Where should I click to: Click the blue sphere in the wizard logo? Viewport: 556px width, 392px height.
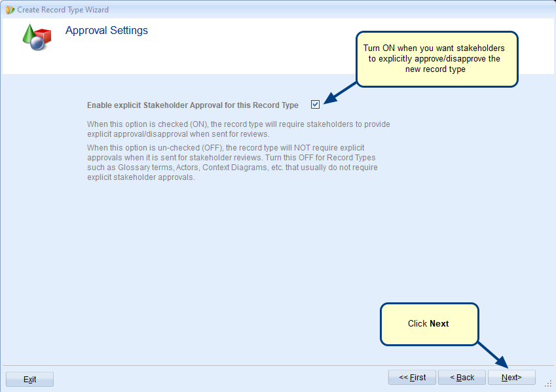(x=37, y=44)
